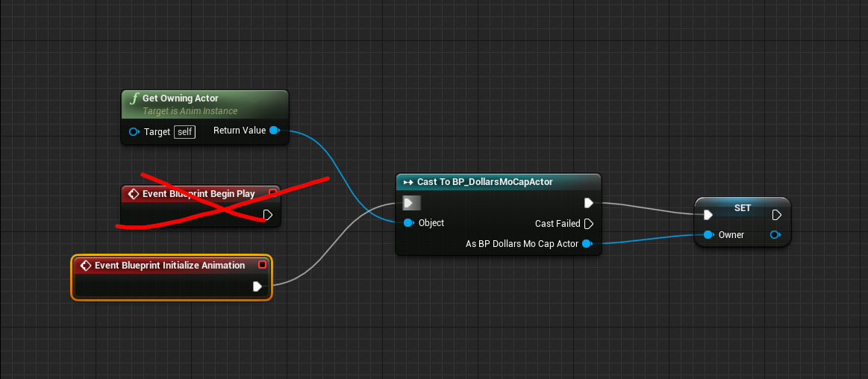Select the Event Blueprint Initialize Animation node title
868x379 pixels.
point(169,266)
